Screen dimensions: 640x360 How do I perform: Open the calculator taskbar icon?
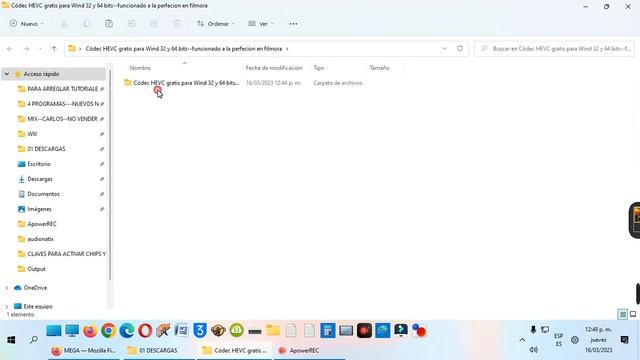[327, 331]
